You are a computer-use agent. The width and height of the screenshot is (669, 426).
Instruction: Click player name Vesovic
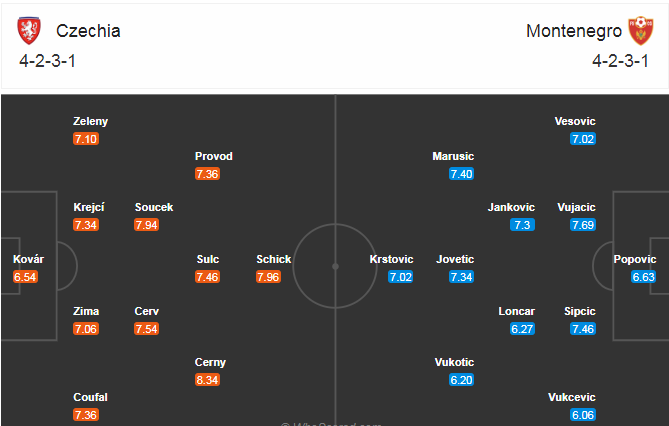575,121
